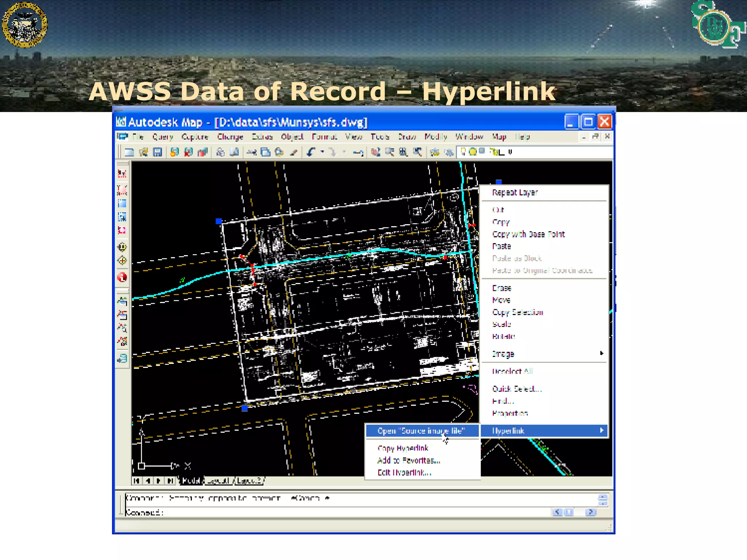
Task: Select Copy with Base Point
Action: pos(528,234)
